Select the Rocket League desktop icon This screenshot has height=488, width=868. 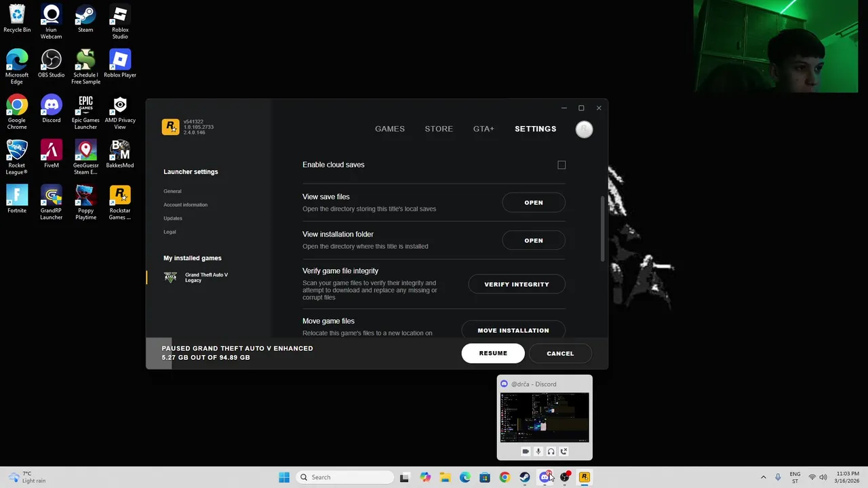(17, 158)
